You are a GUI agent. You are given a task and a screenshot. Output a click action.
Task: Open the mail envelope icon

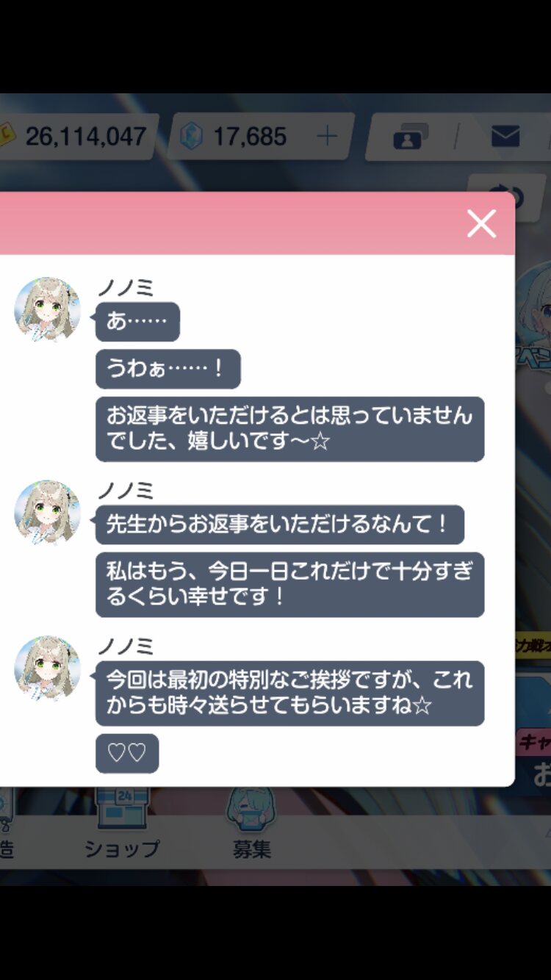click(x=505, y=136)
